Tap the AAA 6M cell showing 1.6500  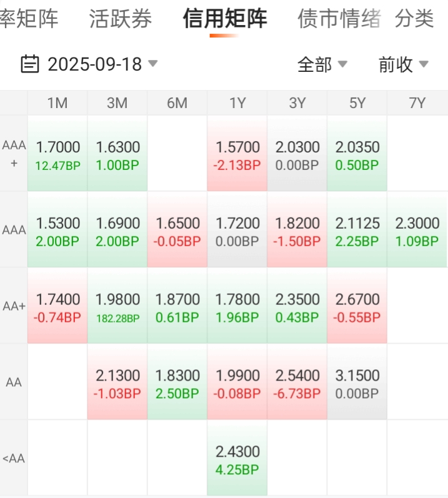point(177,229)
